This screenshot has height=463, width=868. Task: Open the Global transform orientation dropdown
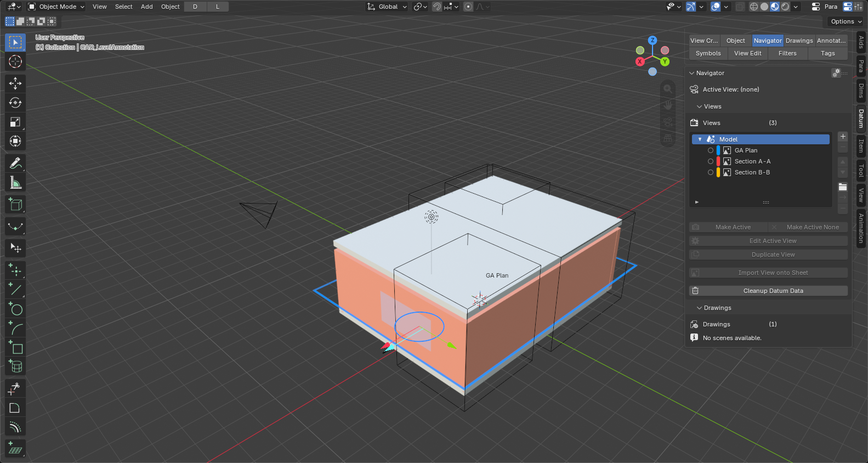click(387, 7)
